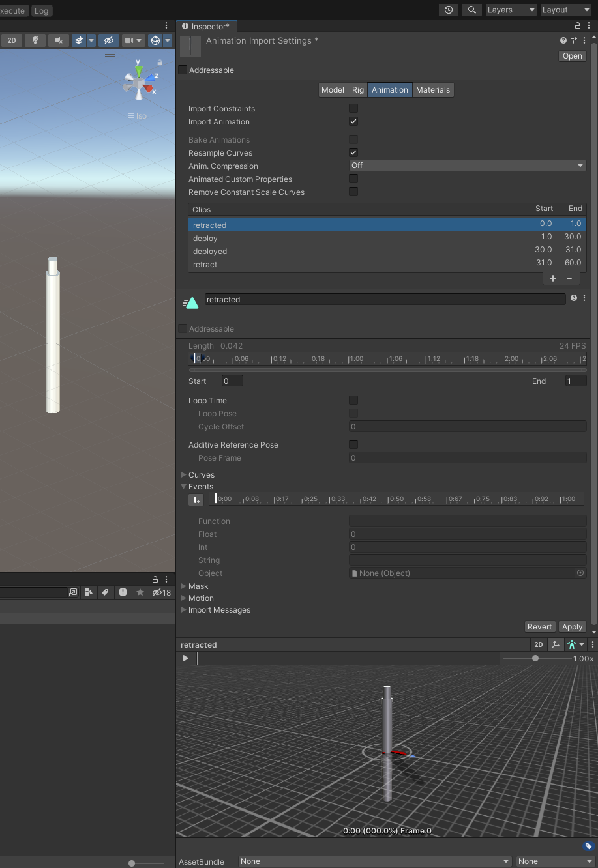Switch to the Materials tab
The height and width of the screenshot is (868, 598).
(433, 90)
